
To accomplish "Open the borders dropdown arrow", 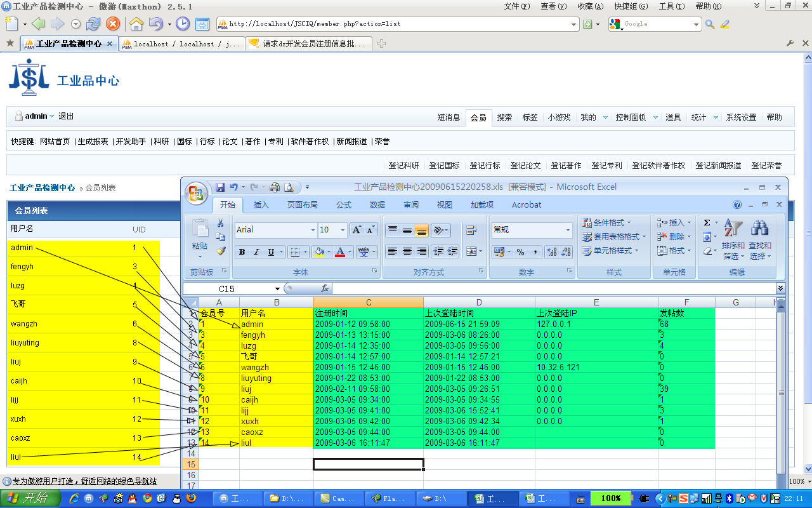I will 305,252.
